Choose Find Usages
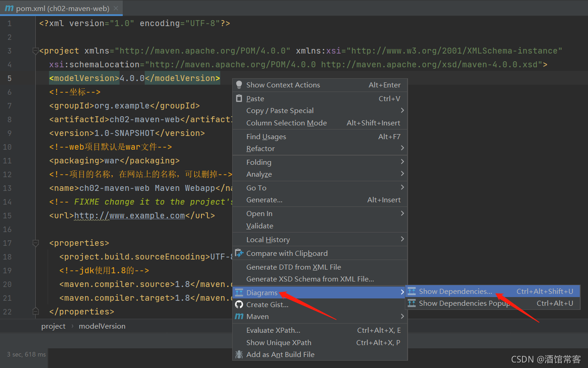Image resolution: width=588 pixels, height=368 pixels. tap(320, 136)
